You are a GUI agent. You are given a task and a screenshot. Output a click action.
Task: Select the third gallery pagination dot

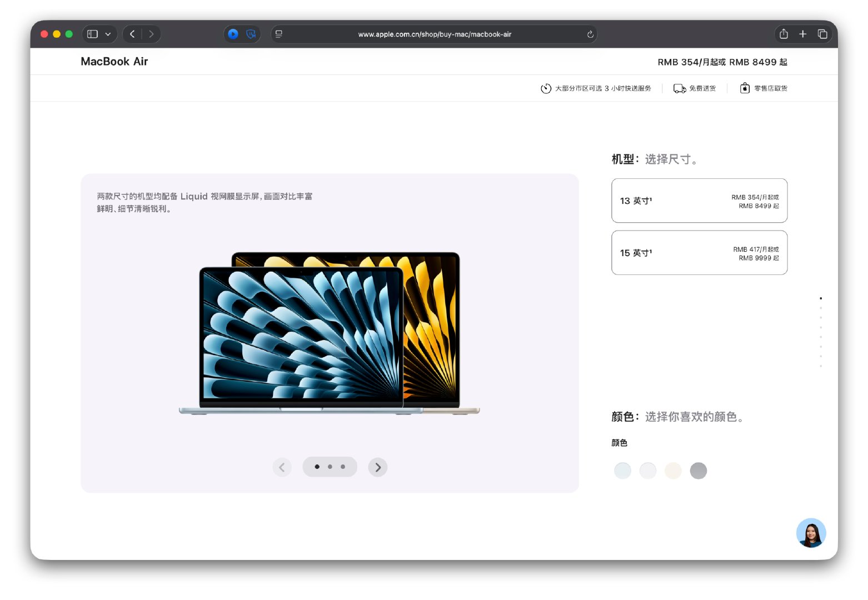click(x=343, y=467)
